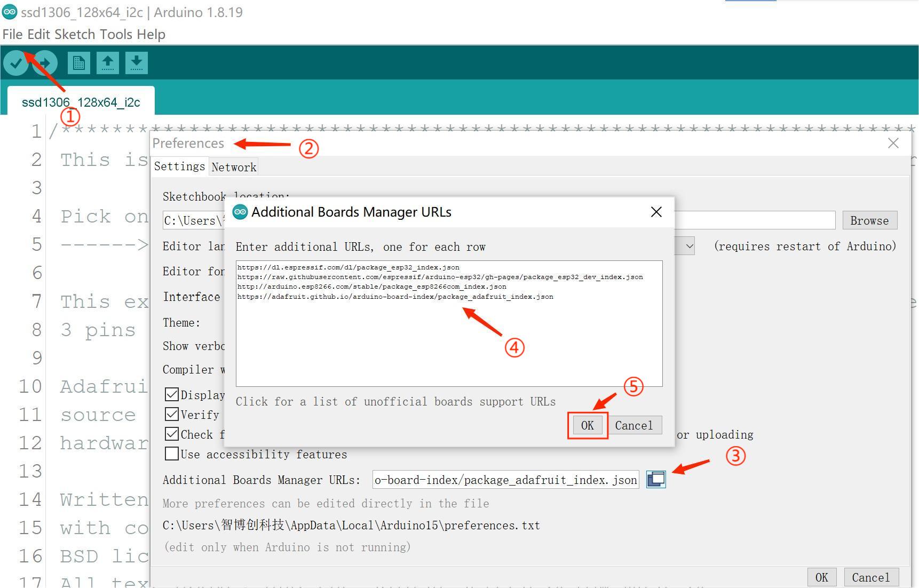
Task: Select the ssd1306_128x64_i2c sketch tab
Action: pos(81,102)
